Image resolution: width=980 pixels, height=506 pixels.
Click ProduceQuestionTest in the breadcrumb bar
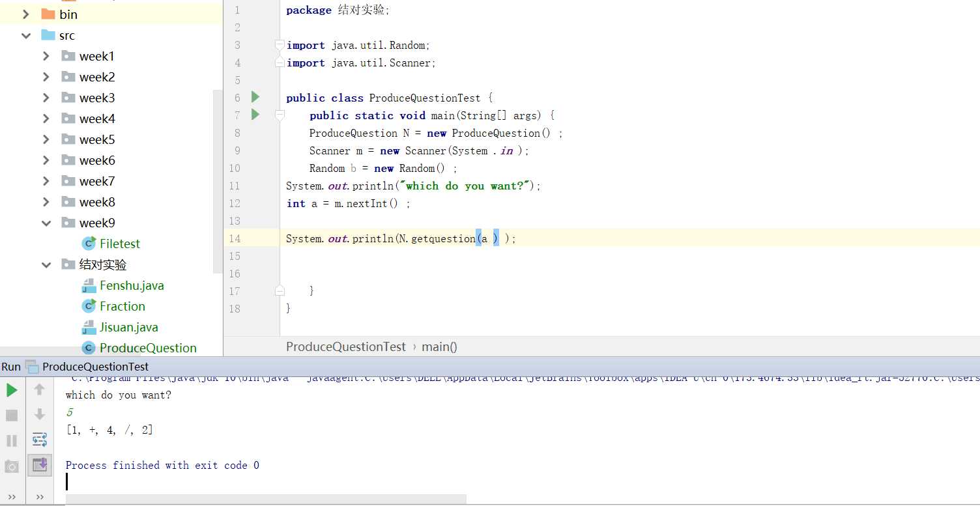(x=346, y=346)
